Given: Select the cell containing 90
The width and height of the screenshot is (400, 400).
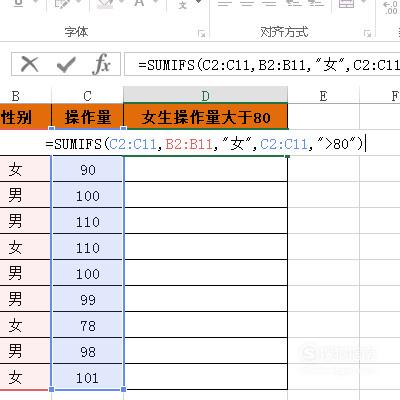Looking at the screenshot, I should (88, 170).
